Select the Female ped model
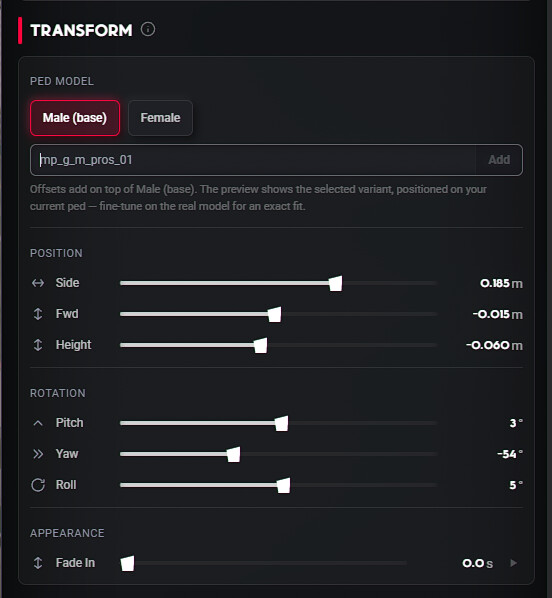 pyautogui.click(x=160, y=118)
